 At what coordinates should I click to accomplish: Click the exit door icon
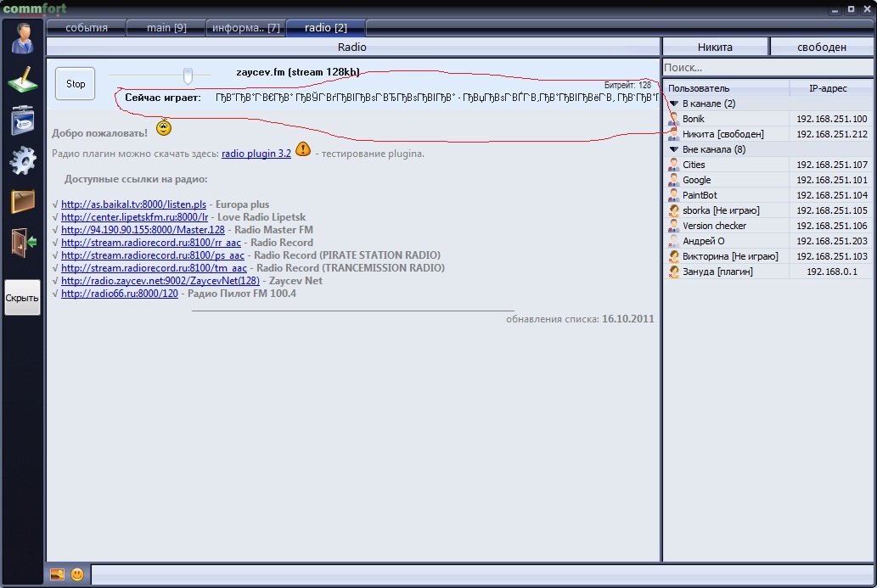(22, 243)
